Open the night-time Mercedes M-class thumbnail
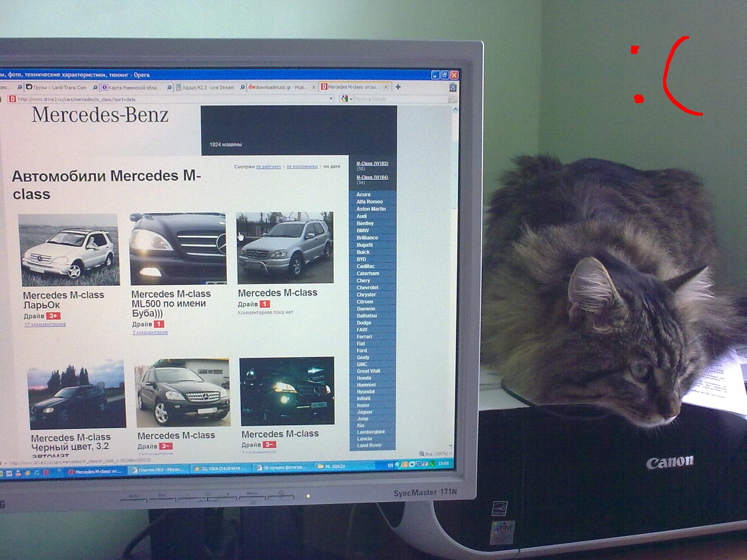The height and width of the screenshot is (560, 747). click(x=287, y=391)
